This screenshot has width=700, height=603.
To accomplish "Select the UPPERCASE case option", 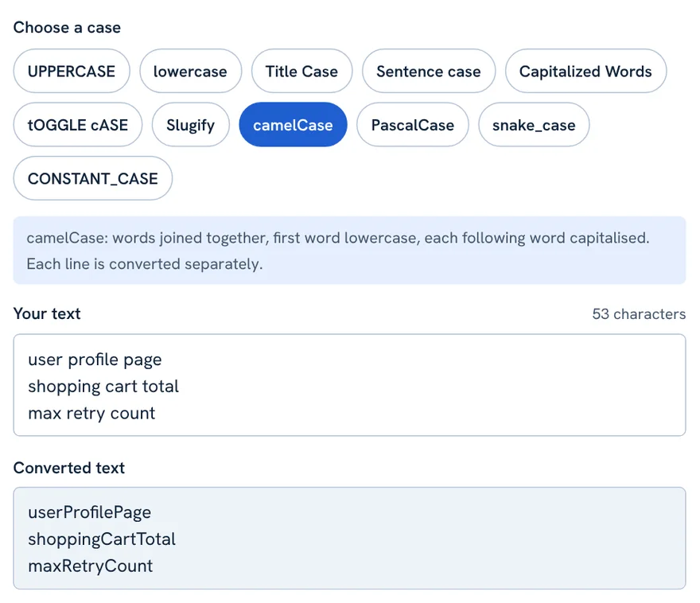I will 72,71.
